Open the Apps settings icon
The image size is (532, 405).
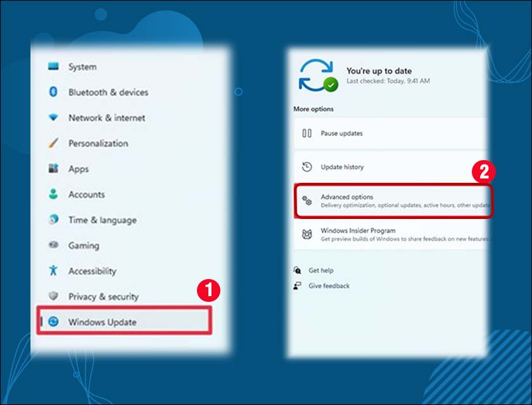[56, 169]
